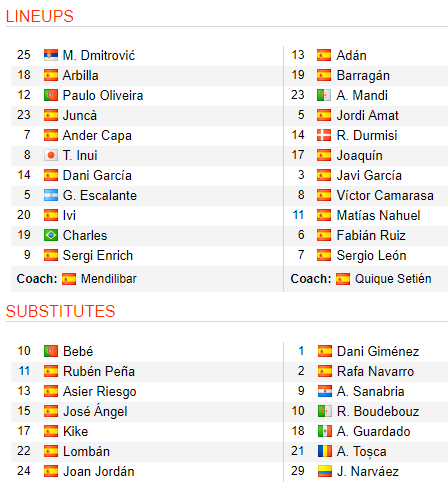Click the Algeria flag next to A. Mandi

(324, 95)
